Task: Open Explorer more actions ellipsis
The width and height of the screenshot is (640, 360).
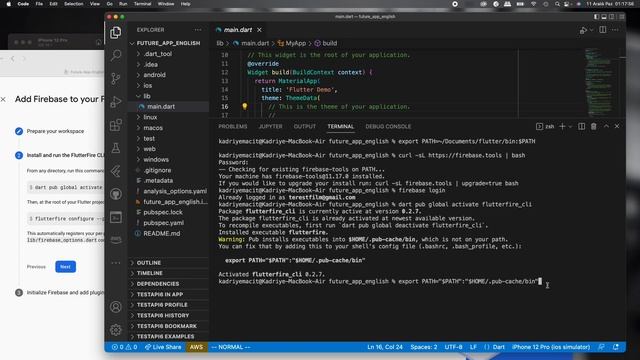Action: click(198, 30)
